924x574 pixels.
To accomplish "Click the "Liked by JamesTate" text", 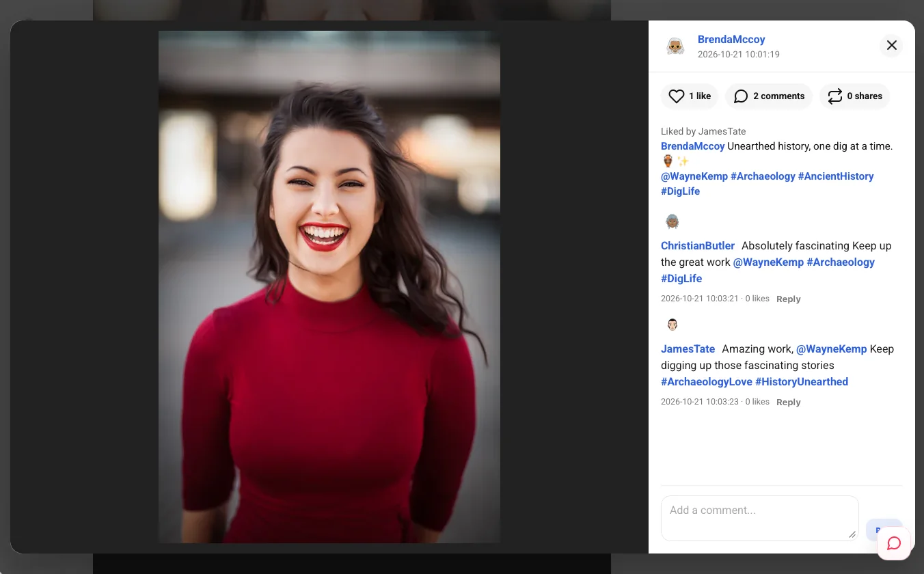I will pyautogui.click(x=703, y=131).
